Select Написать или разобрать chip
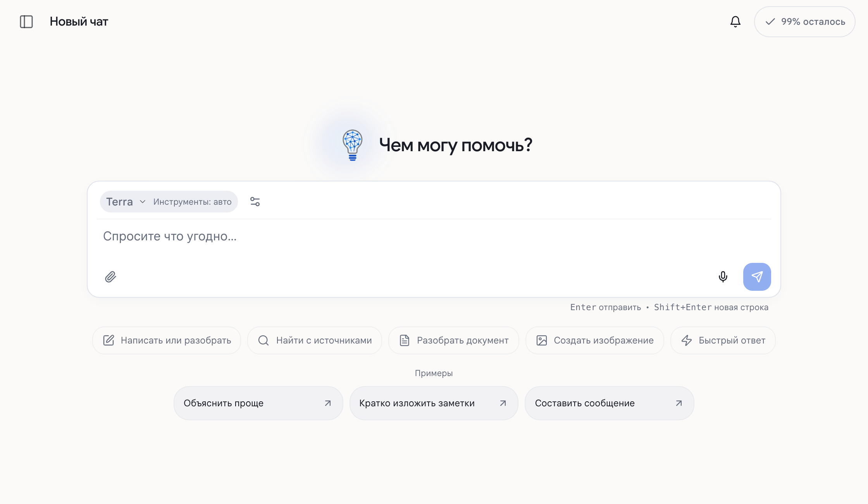Screen dimensions: 868x504 pos(167,340)
